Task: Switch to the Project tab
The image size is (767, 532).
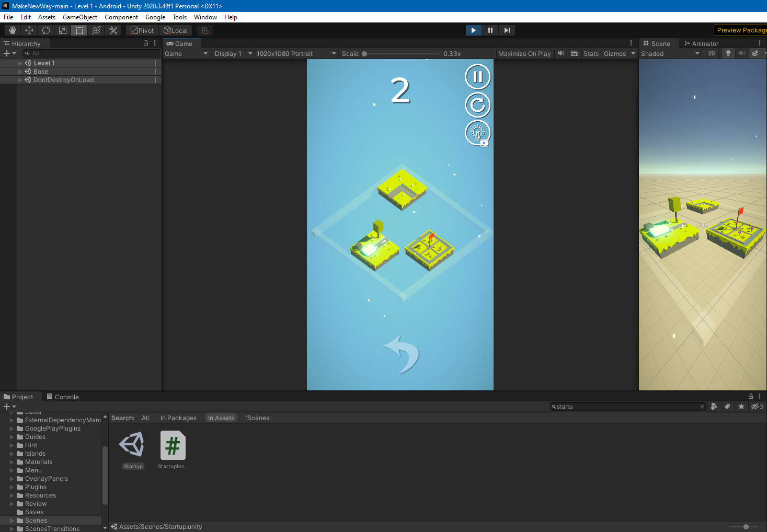Action: [x=18, y=397]
